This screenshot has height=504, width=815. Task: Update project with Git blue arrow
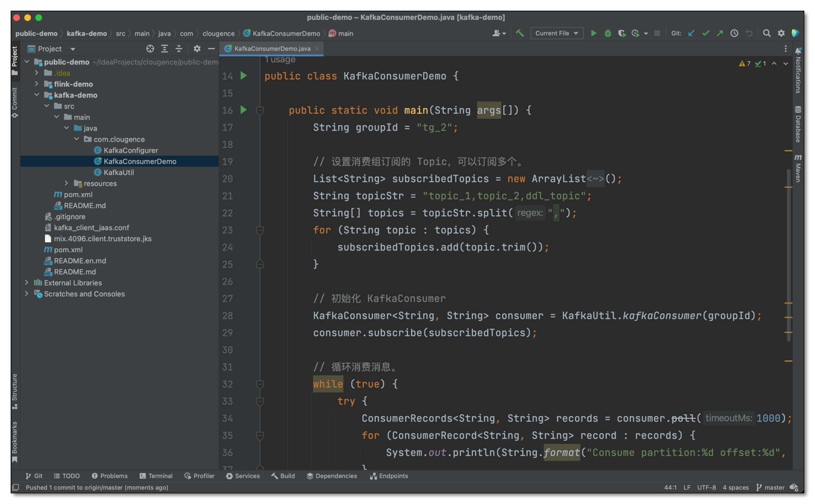click(691, 33)
